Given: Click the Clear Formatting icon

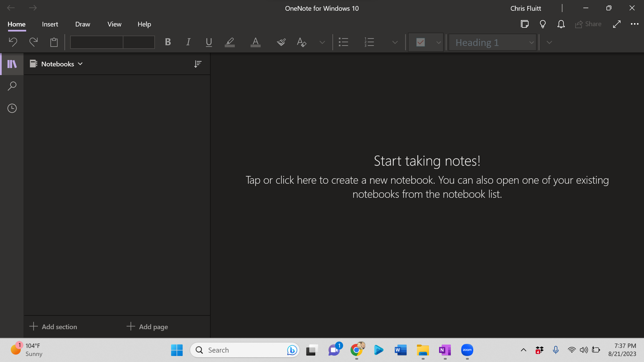Looking at the screenshot, I should (x=302, y=42).
